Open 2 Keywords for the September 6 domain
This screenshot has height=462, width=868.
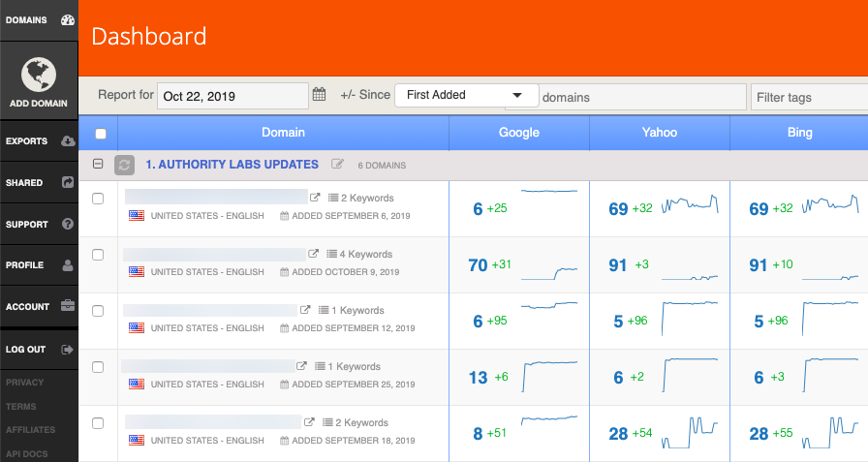point(367,199)
